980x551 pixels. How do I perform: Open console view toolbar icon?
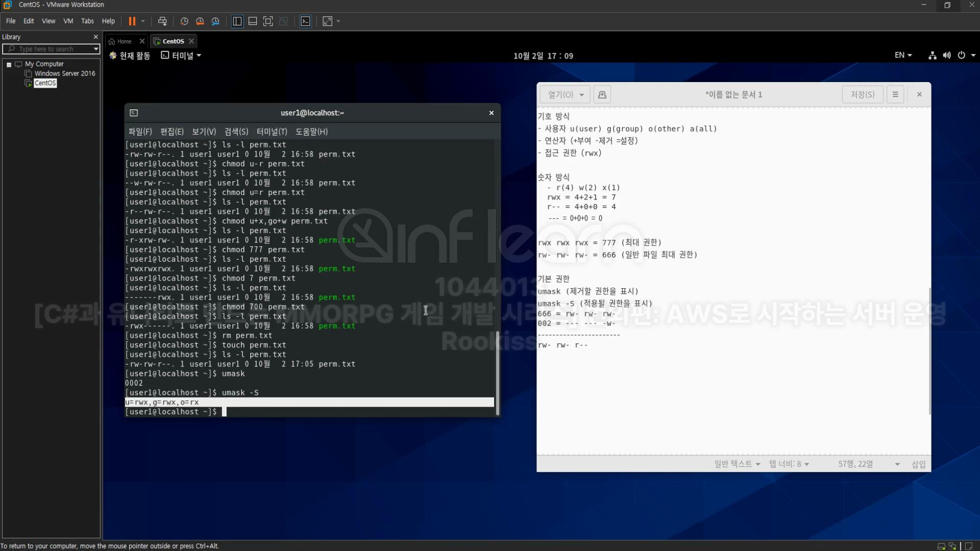[305, 21]
